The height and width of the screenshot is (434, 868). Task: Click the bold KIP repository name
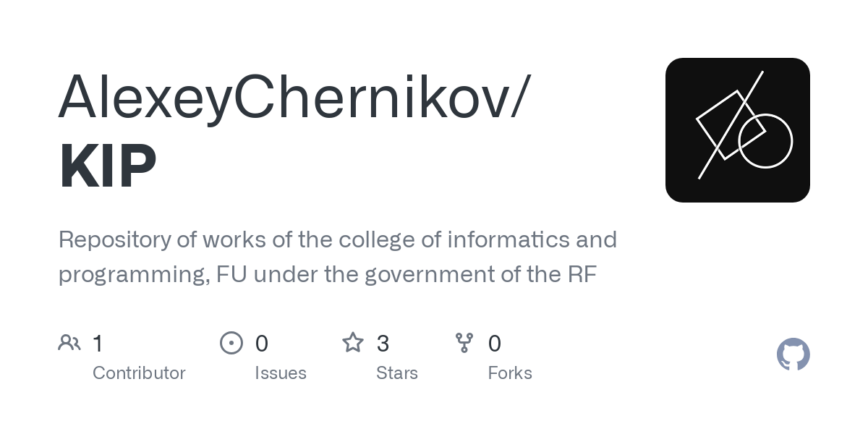tap(108, 166)
